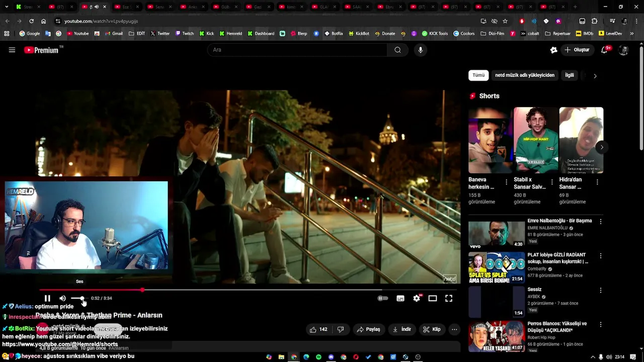Select the netd müzik adlı yükleyiciden chip
This screenshot has height=362, width=644.
pos(525,75)
